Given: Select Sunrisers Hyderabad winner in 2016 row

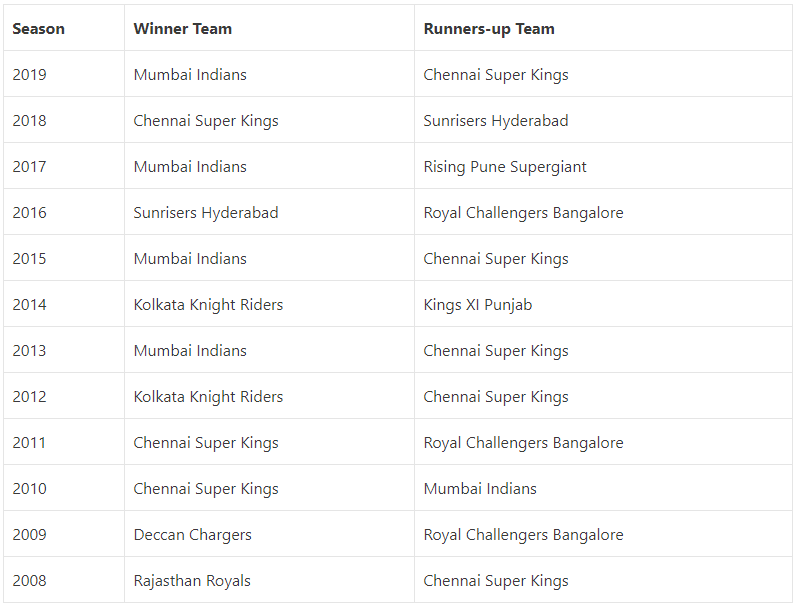Looking at the screenshot, I should (x=206, y=213).
